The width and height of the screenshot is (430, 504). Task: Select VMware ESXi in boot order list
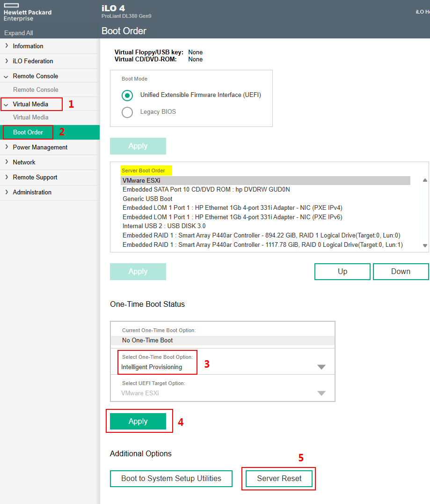(266, 181)
